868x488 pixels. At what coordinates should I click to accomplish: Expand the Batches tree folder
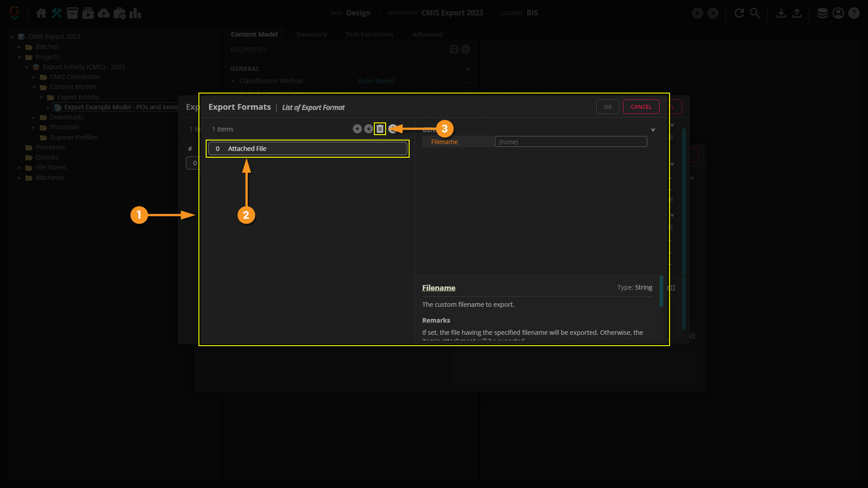click(19, 47)
